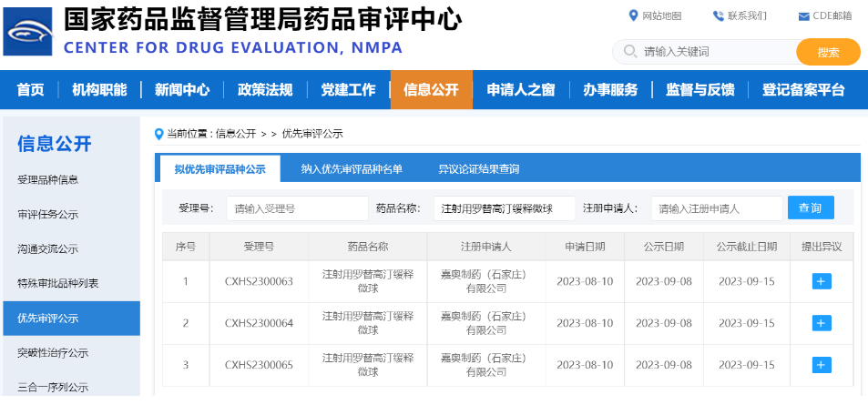Click the 提出异议 column header
This screenshot has width=868, height=405.
point(822,247)
